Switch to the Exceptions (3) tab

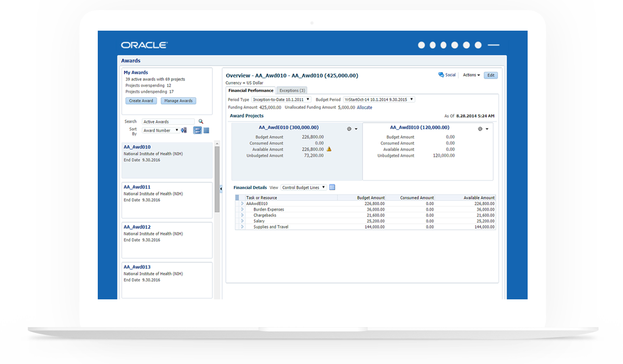pos(292,91)
